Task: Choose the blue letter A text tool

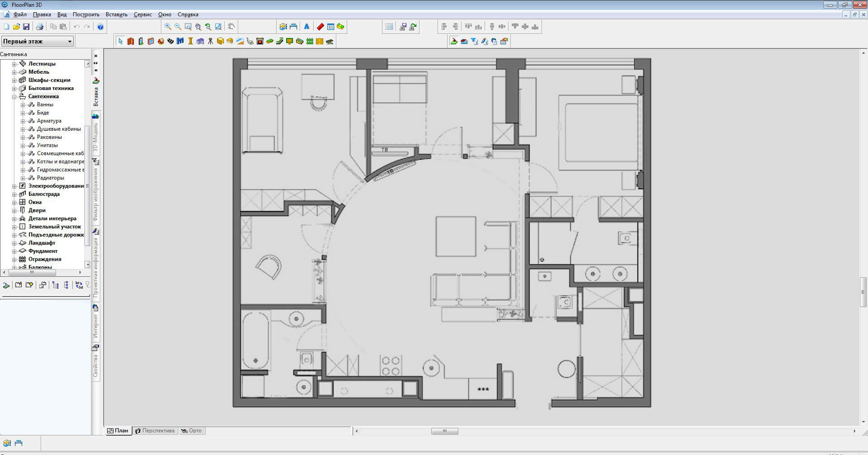Action: click(x=307, y=27)
